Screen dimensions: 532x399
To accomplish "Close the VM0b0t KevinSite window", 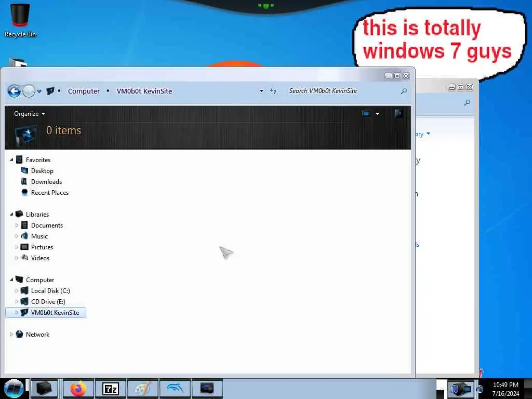I will 406,76.
